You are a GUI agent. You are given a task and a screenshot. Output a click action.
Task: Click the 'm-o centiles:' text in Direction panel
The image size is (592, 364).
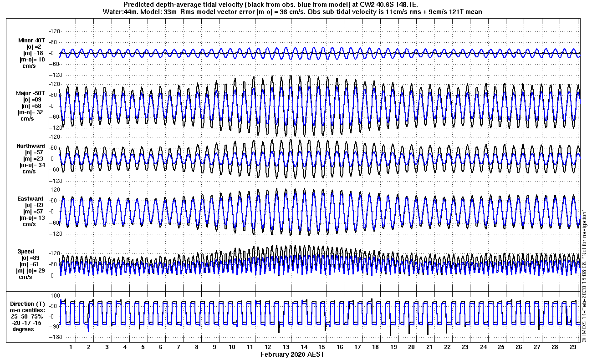[x=28, y=310]
